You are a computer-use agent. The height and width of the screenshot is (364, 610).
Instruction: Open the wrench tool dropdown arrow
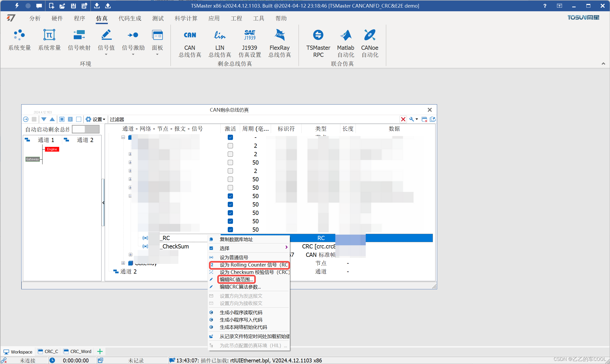[x=417, y=119]
